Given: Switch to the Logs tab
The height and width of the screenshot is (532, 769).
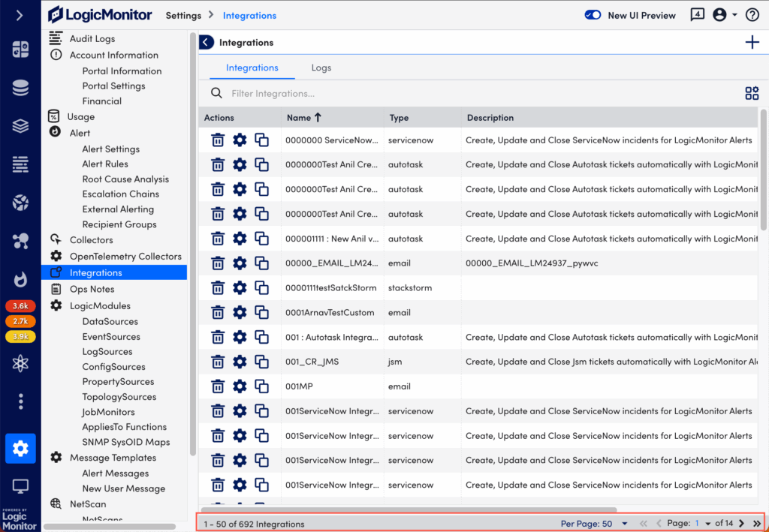Looking at the screenshot, I should [321, 68].
